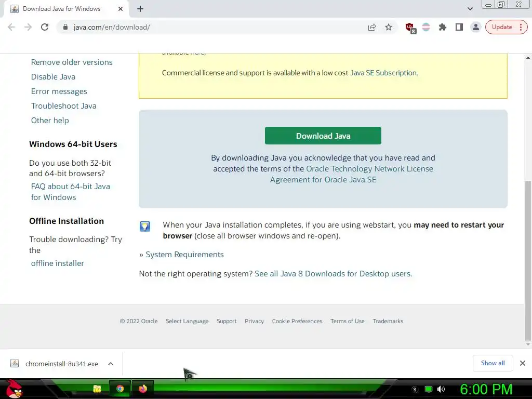Expand the chromeinstall-8u341.exe download options chevron
This screenshot has width=532, height=399.
111,364
